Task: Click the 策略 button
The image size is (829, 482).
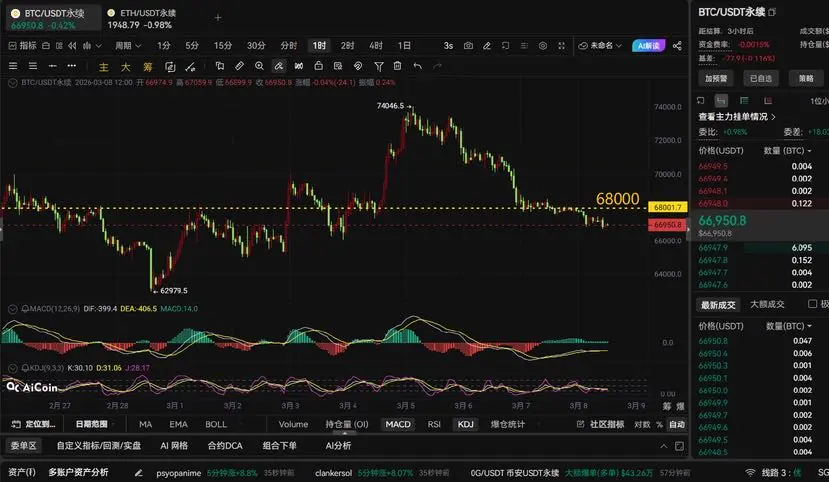Action: [806, 79]
